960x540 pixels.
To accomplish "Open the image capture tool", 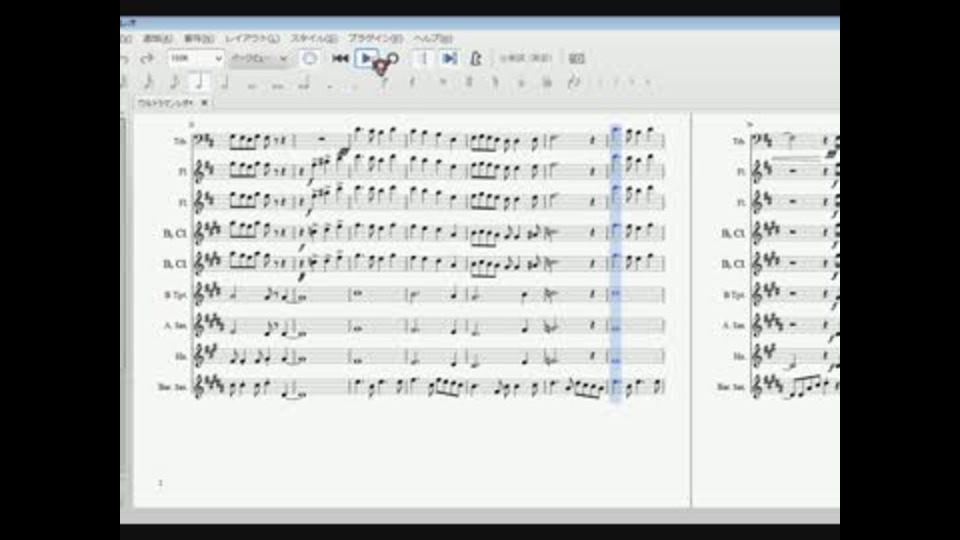I will coord(577,58).
